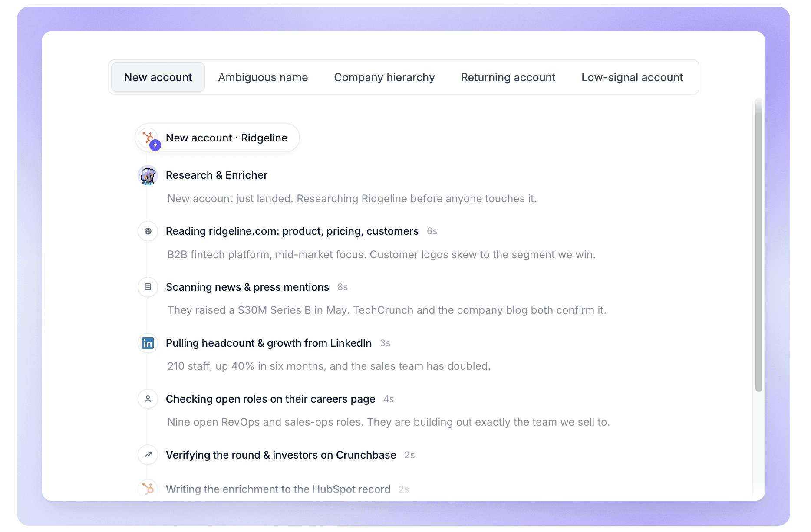Image resolution: width=811 pixels, height=532 pixels.
Task: Click the trend arrow icon for Crunchbase
Action: click(148, 455)
